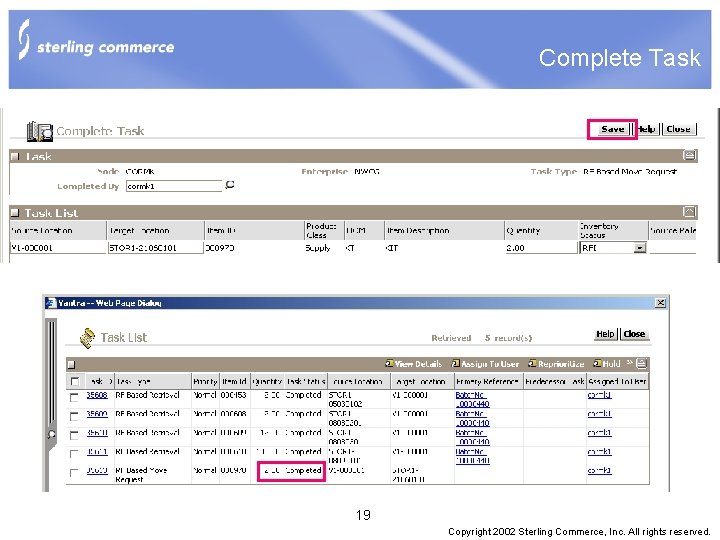Show more actions via double chevron
The width and height of the screenshot is (720, 540).
tap(630, 363)
